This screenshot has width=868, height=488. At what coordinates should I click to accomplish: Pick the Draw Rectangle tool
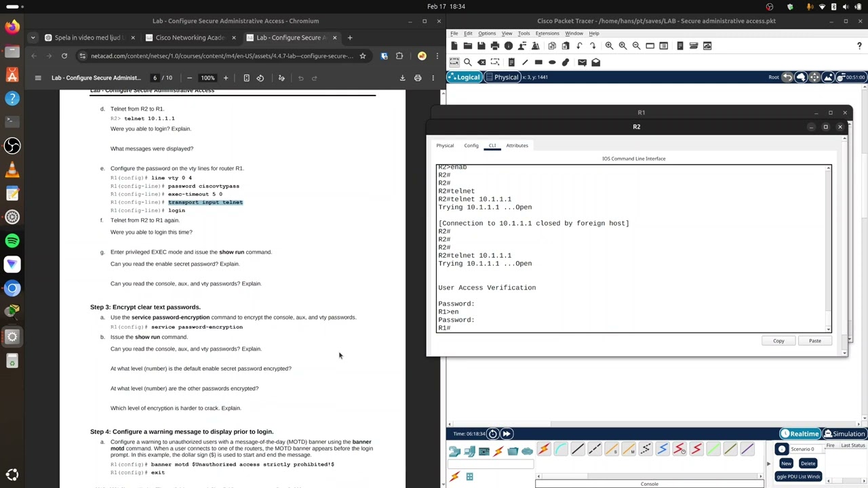(x=538, y=62)
